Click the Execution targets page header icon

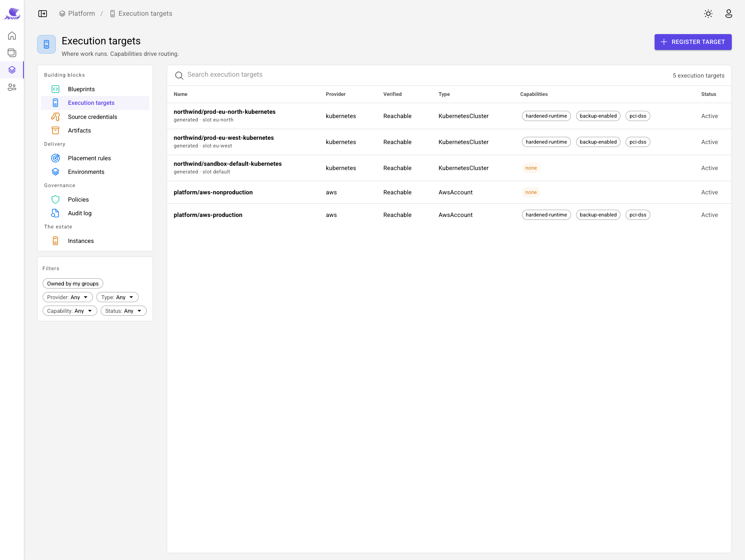(x=46, y=44)
